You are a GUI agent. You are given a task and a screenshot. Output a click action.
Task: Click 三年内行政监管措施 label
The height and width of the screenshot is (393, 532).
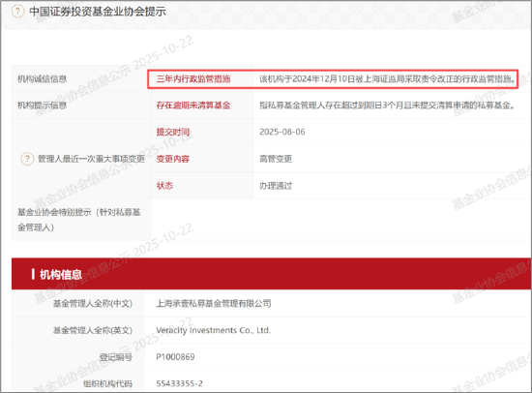click(193, 78)
